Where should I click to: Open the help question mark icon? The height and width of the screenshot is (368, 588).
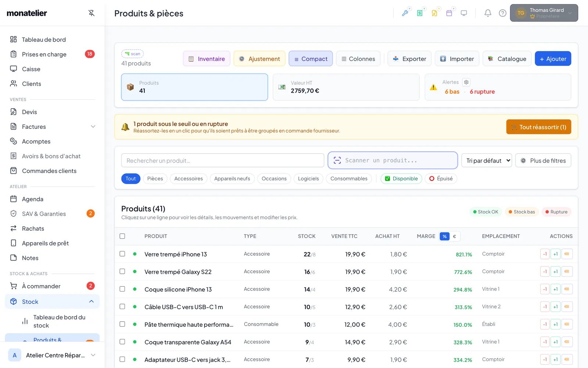coord(502,13)
